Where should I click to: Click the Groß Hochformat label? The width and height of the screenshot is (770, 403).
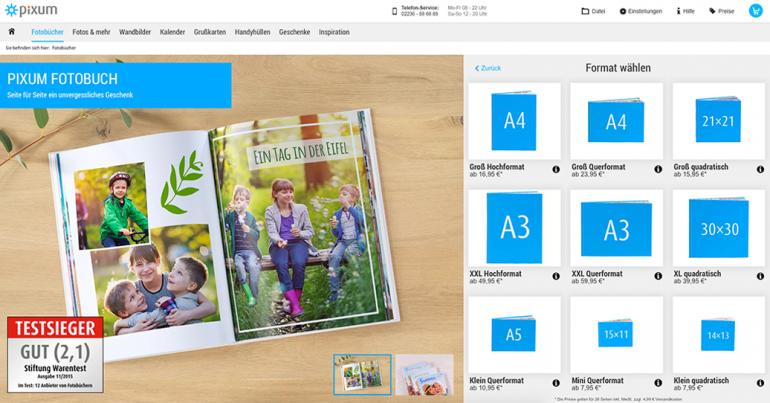[x=497, y=167]
